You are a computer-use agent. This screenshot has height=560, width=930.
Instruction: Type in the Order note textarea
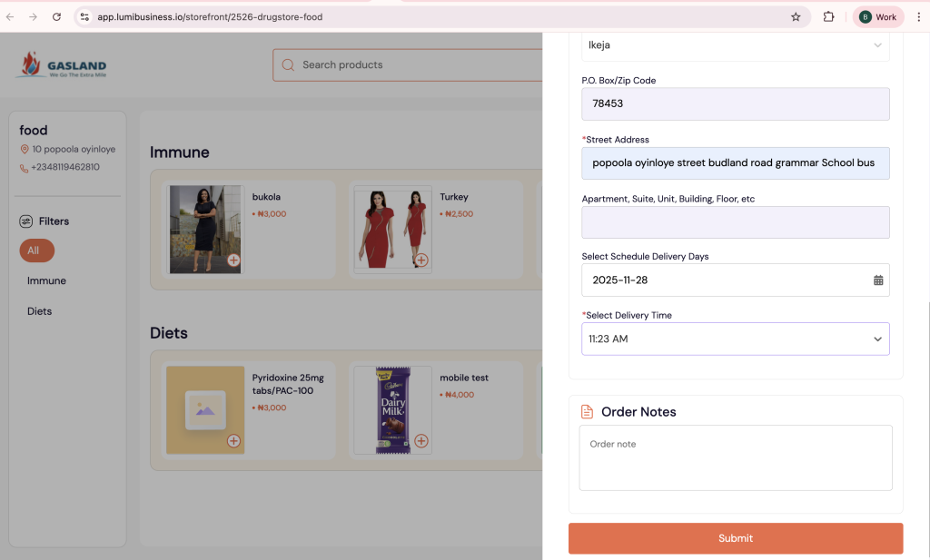(735, 458)
